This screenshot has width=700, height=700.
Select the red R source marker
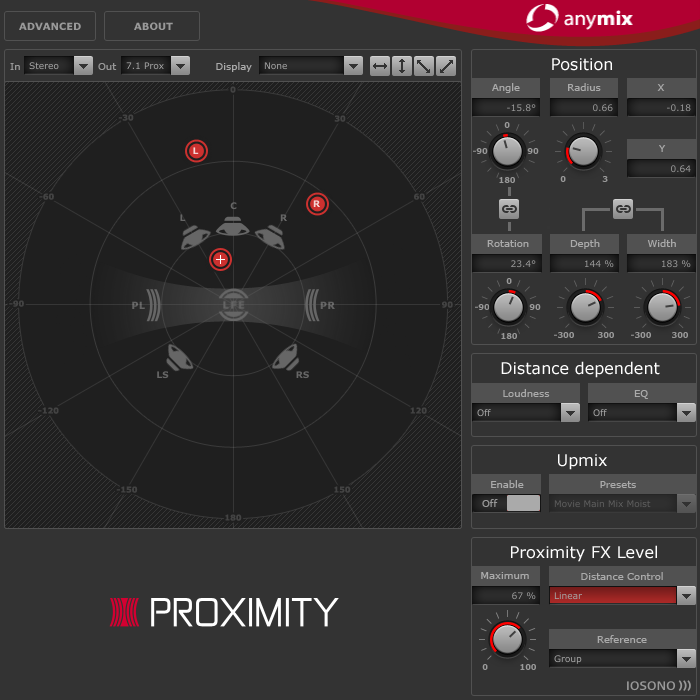point(317,204)
